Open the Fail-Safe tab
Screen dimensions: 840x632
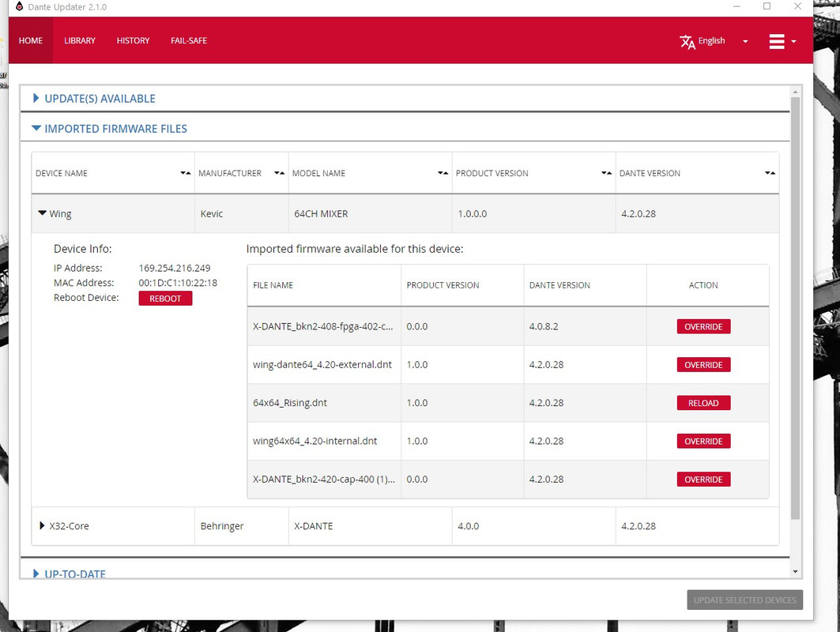[189, 40]
